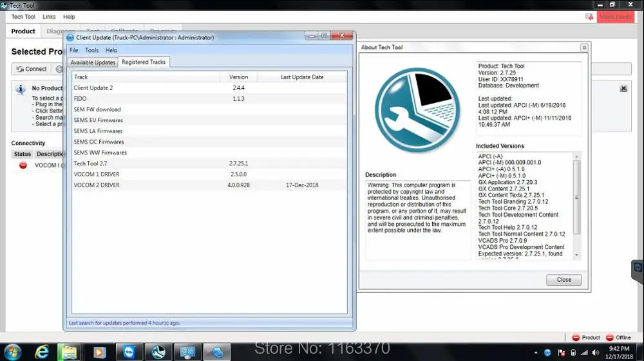
Task: Click the GX Content 2.7.25.1 entry
Action: 504,189
